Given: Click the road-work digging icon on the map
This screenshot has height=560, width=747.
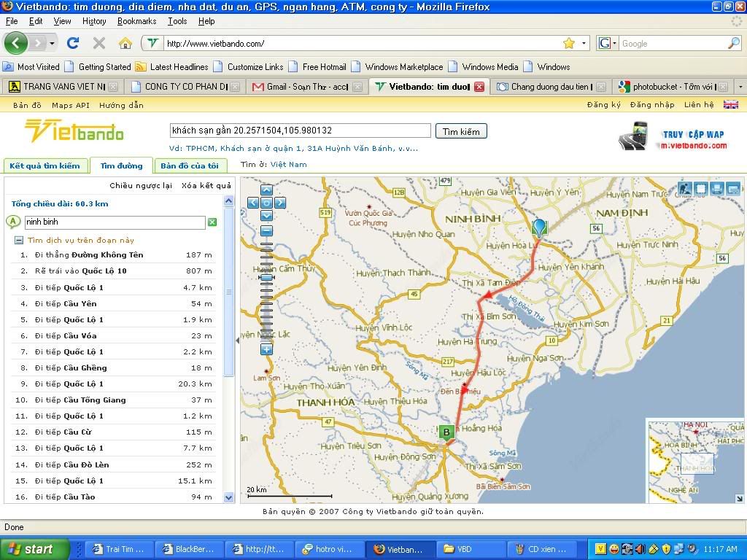Looking at the screenshot, I should point(684,189).
